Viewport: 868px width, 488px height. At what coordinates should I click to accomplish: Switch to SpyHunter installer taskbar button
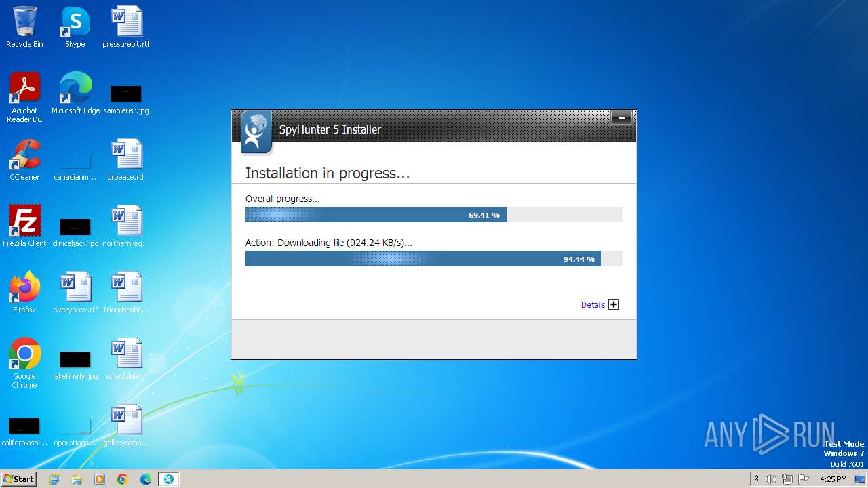(x=169, y=479)
